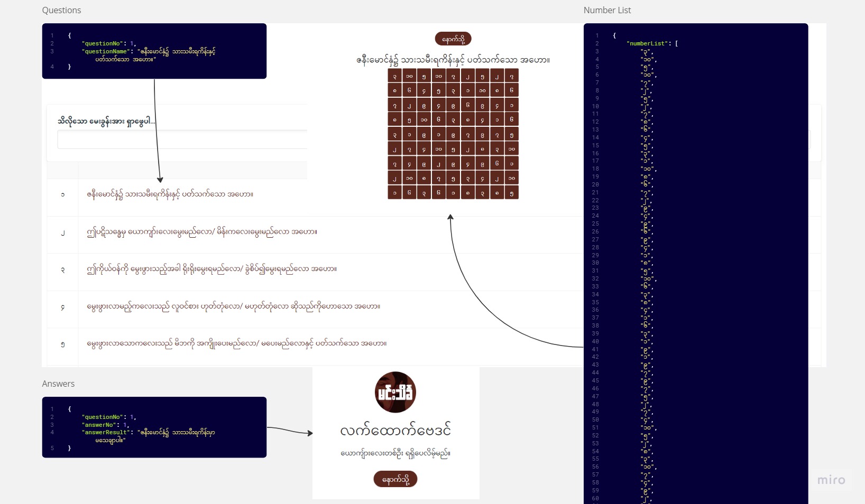
Task: Open question ၃ from the questions table
Action: (211, 269)
